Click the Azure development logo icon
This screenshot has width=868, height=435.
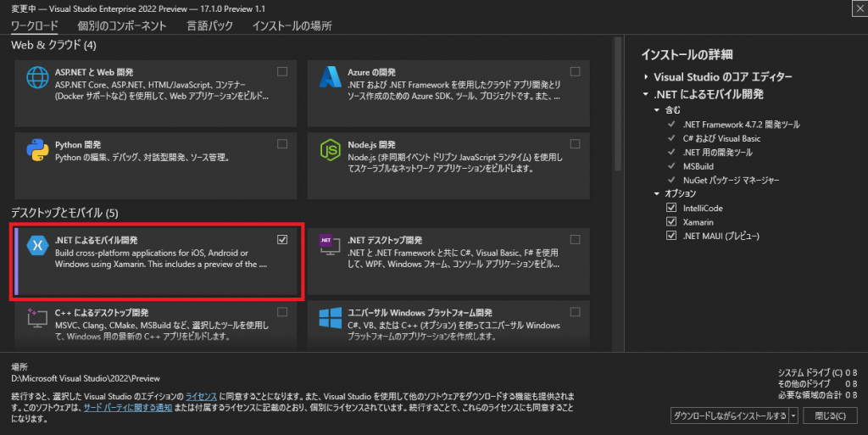pos(331,77)
